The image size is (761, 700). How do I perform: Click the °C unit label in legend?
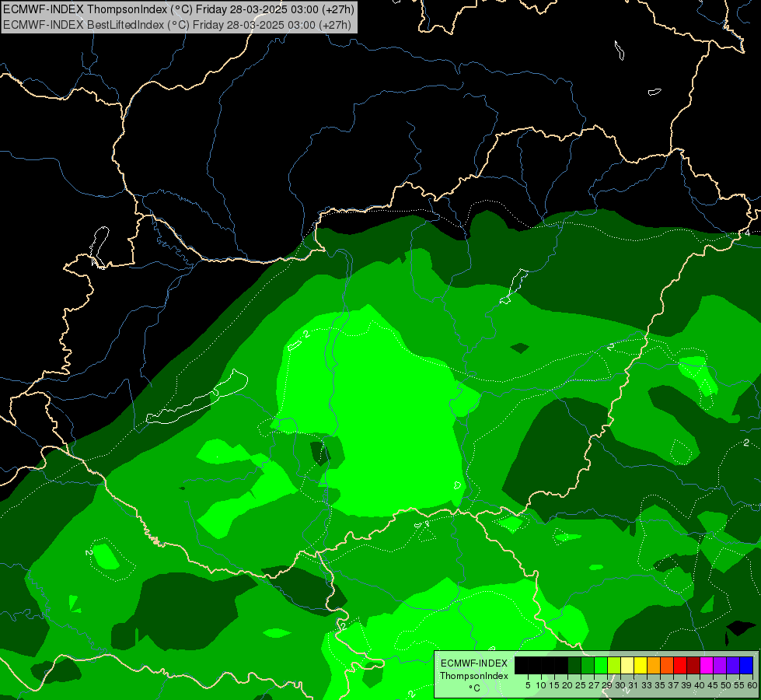(x=474, y=688)
